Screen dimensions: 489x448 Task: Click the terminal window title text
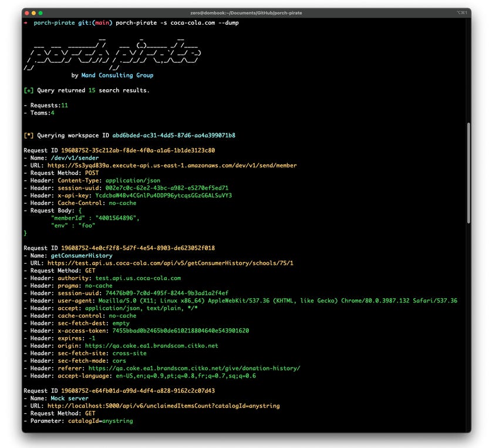click(246, 13)
